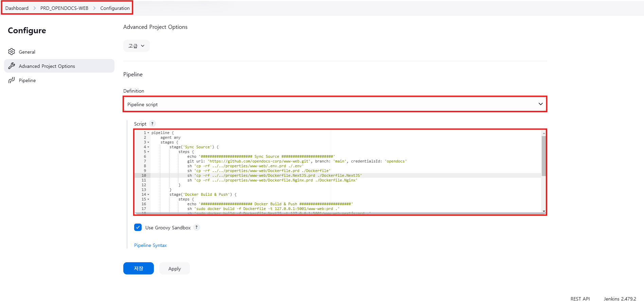Go to Dashboard breadcrumb
This screenshot has width=644, height=307.
17,8
